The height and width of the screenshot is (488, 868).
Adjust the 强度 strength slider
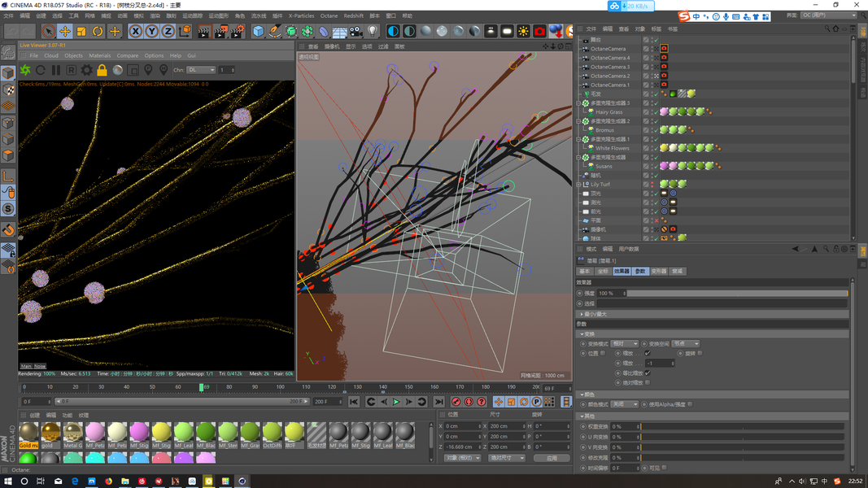coord(737,294)
